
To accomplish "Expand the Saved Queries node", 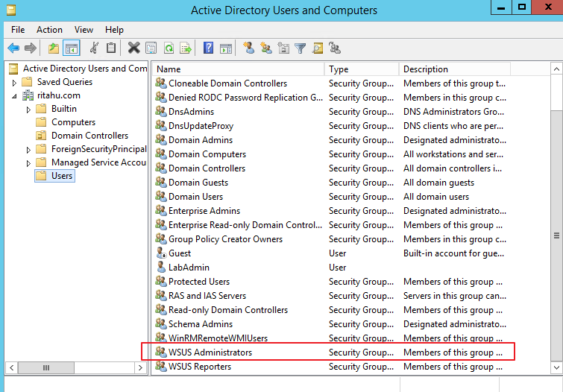I will [x=14, y=83].
